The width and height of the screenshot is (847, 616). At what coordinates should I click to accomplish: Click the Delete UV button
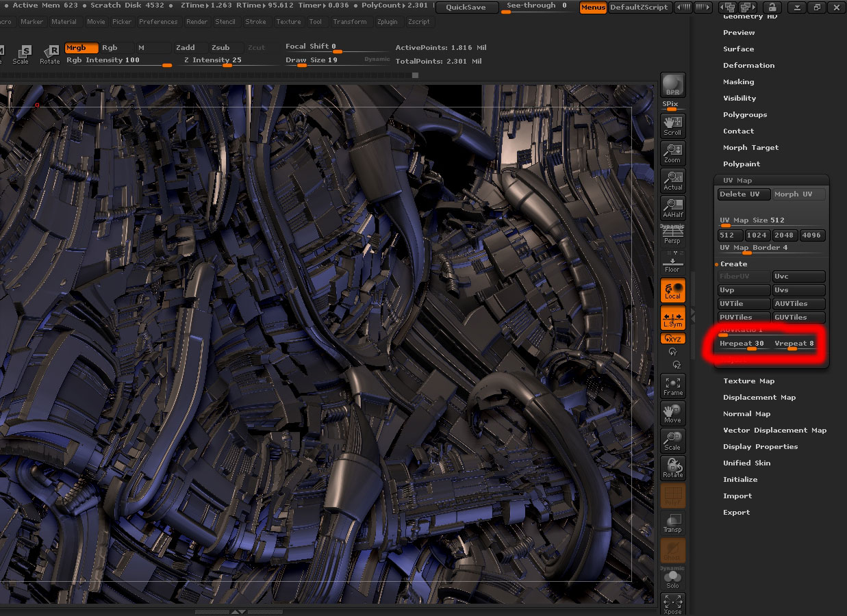pos(743,194)
